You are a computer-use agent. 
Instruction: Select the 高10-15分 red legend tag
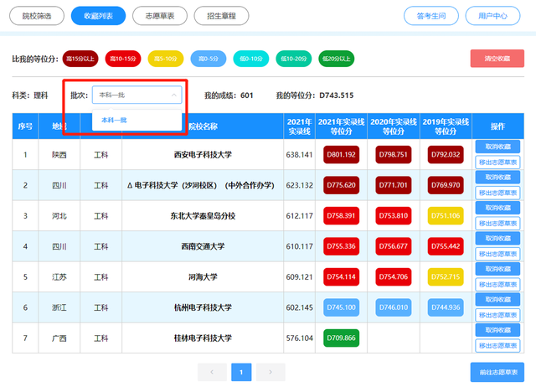tap(123, 59)
